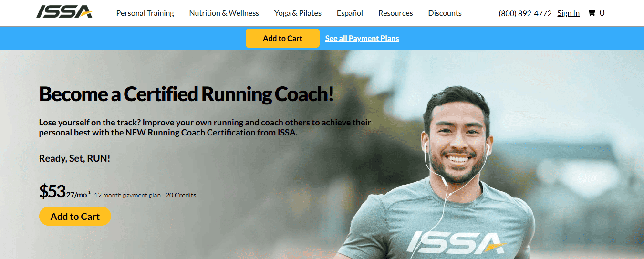This screenshot has width=644, height=259.
Task: Click the footnote superscript 1 after price
Action: click(x=89, y=192)
